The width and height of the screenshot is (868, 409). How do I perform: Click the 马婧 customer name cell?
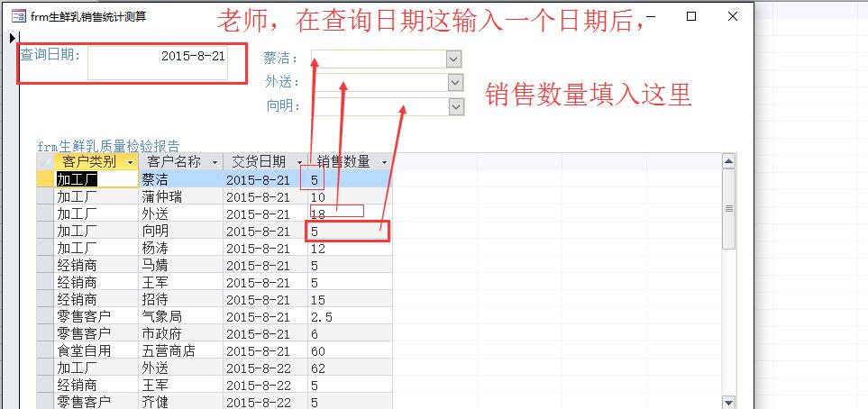click(x=180, y=265)
